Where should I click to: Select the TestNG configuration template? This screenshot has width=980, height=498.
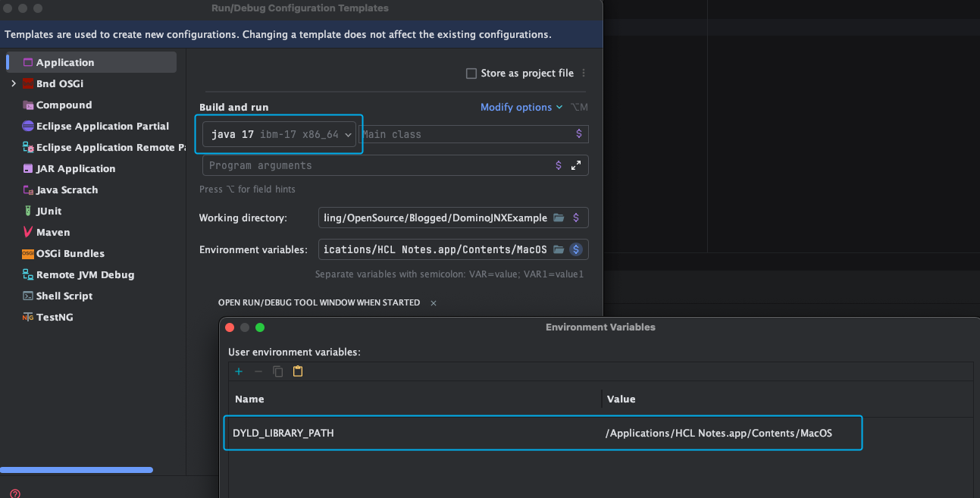click(x=55, y=317)
